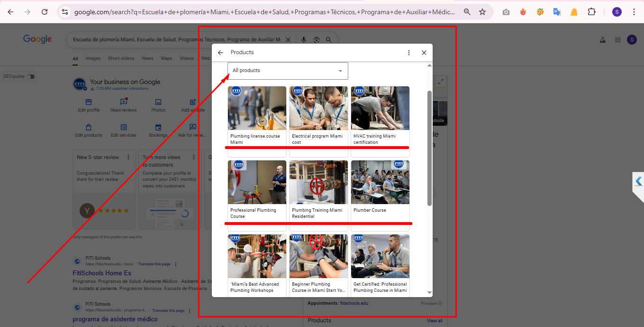Bookmark this page with star icon

482,12
